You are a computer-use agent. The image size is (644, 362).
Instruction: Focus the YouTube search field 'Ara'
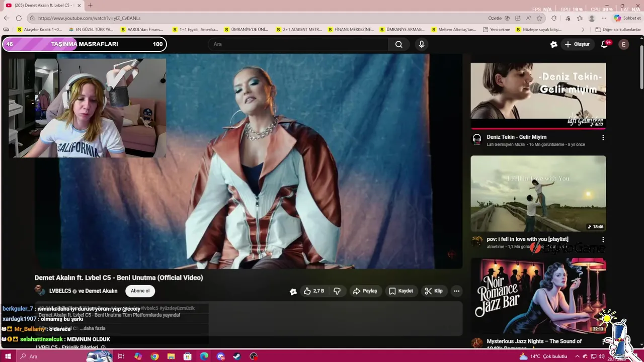(x=298, y=44)
